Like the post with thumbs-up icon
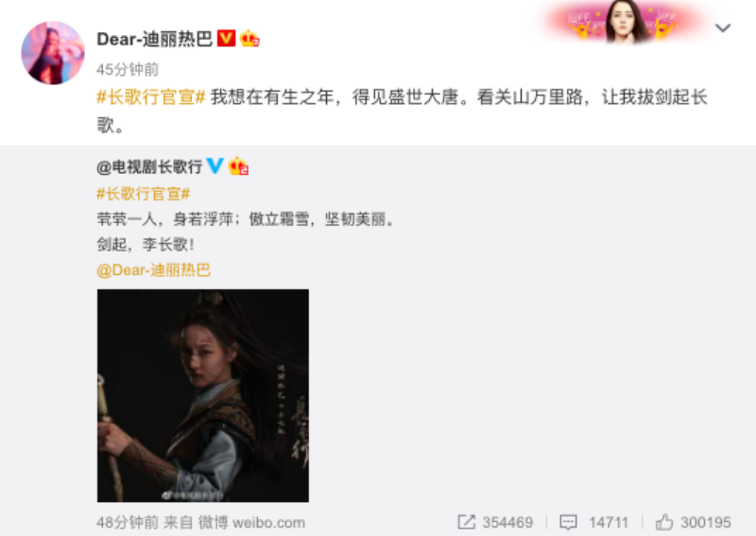The width and height of the screenshot is (756, 536). click(x=664, y=522)
